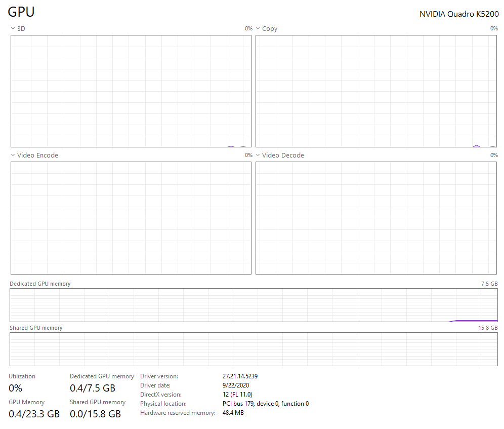Open the Video Encode engine dropdown

pos(13,155)
